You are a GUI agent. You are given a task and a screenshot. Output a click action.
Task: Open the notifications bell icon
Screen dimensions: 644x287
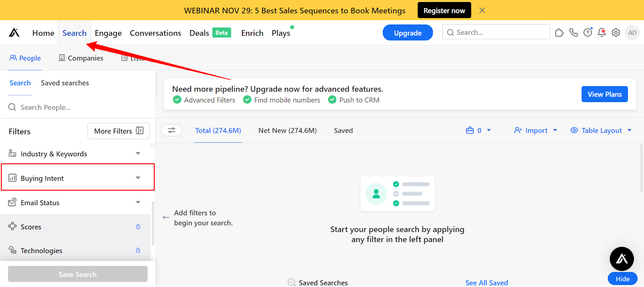[x=602, y=33]
